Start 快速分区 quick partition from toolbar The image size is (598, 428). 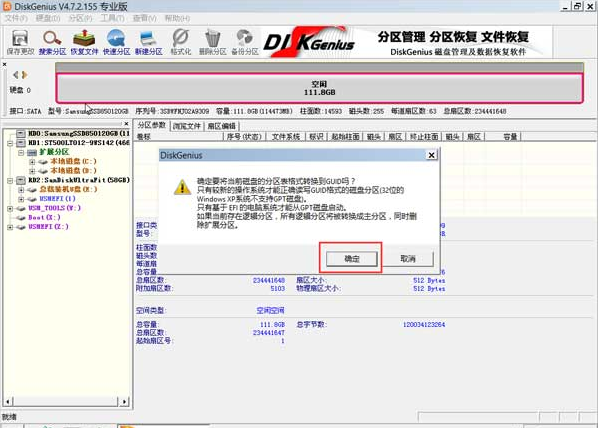116,42
